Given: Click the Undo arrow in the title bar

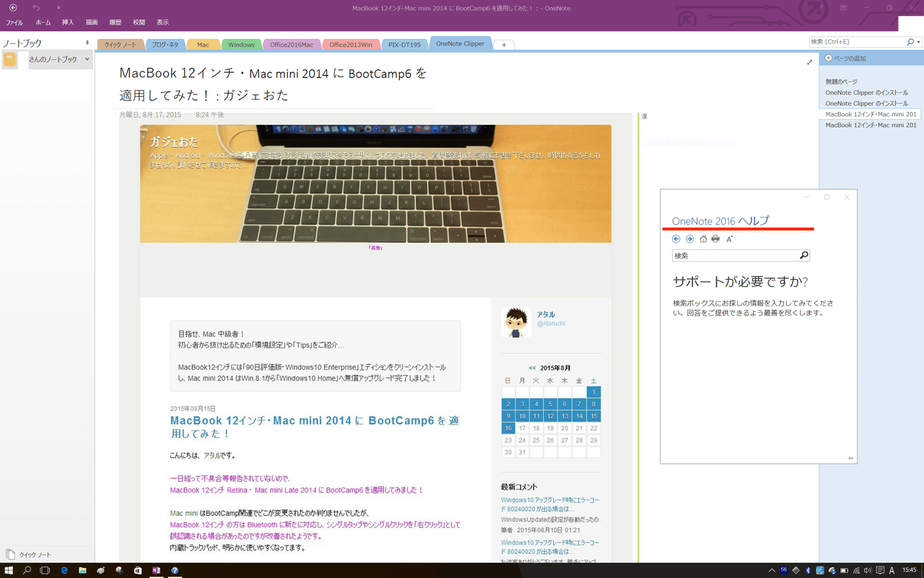Looking at the screenshot, I should click(36, 8).
